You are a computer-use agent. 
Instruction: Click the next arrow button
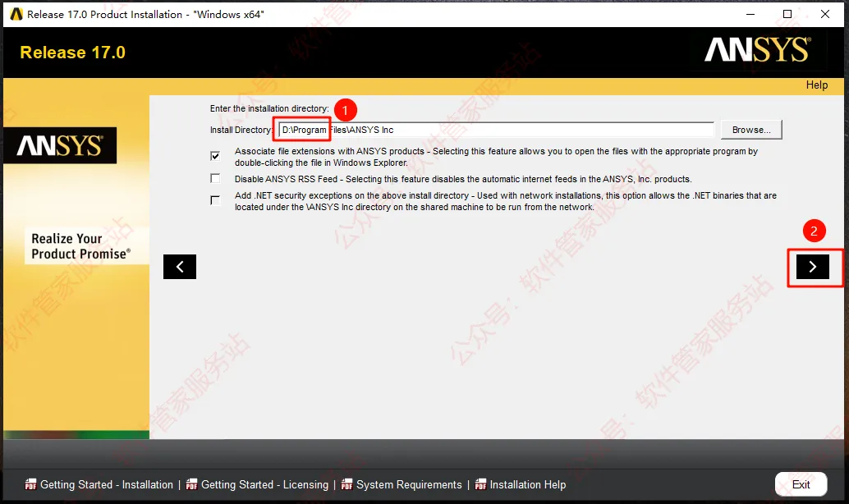point(812,266)
